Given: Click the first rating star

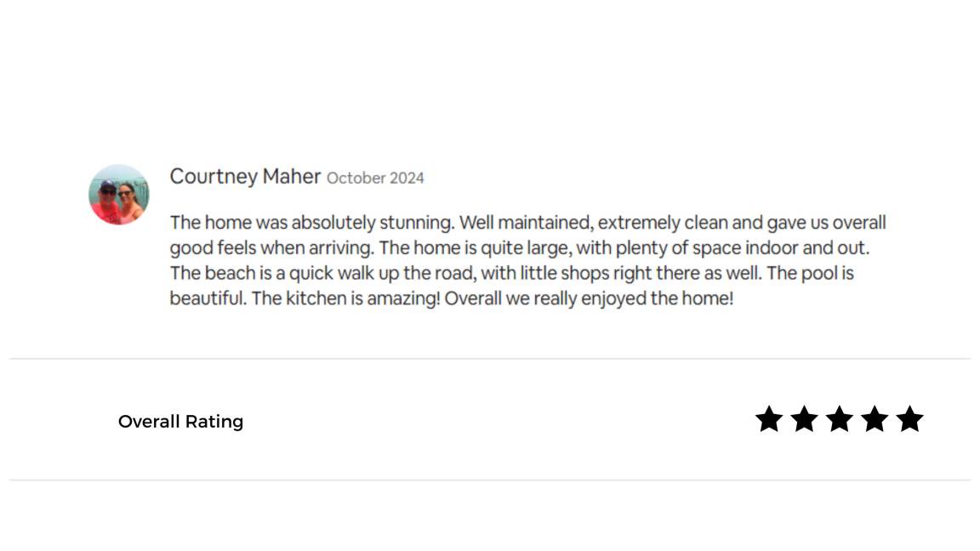Looking at the screenshot, I should [x=769, y=419].
